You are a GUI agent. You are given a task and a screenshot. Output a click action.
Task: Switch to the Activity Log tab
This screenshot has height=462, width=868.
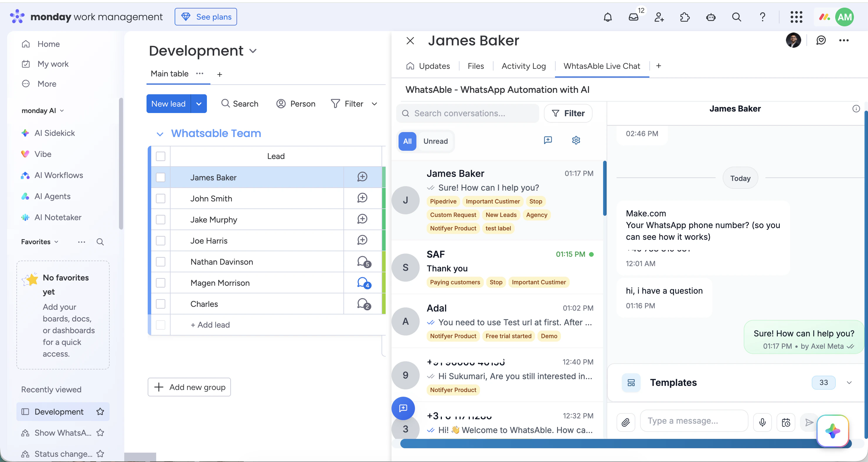[523, 66]
